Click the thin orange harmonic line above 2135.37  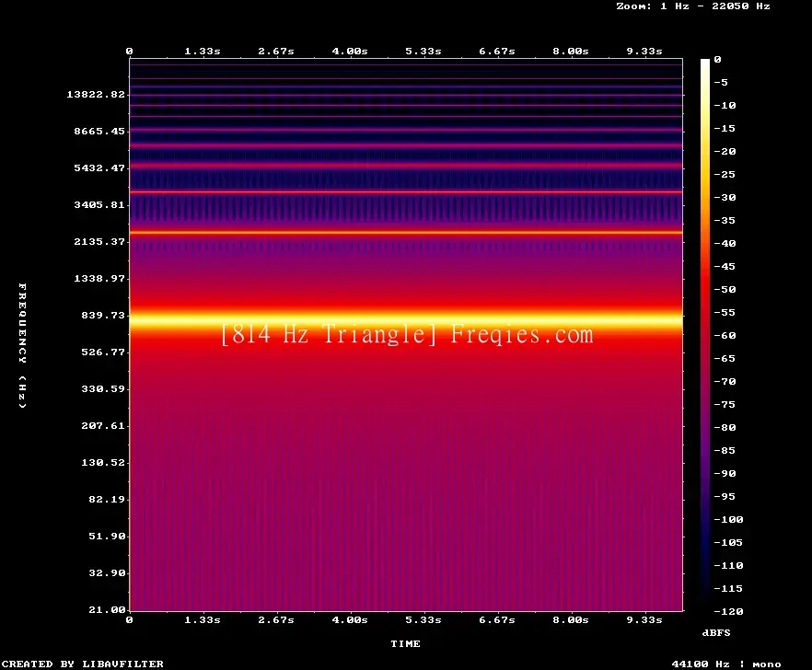(x=406, y=233)
